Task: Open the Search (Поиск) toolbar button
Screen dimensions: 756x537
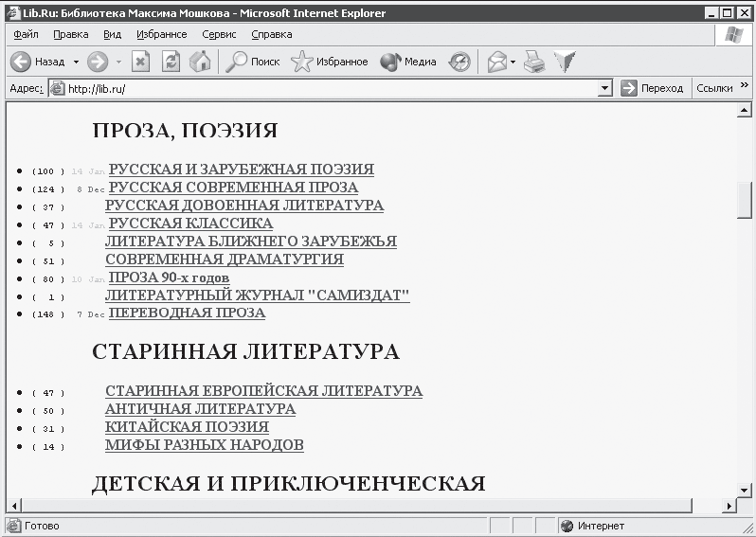Action: [251, 62]
